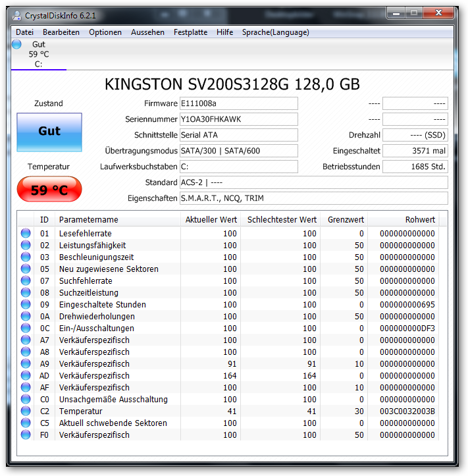Viewport: 468px width, 476px height.
Task: Select raw value 000000000DF3
Action: (x=407, y=328)
